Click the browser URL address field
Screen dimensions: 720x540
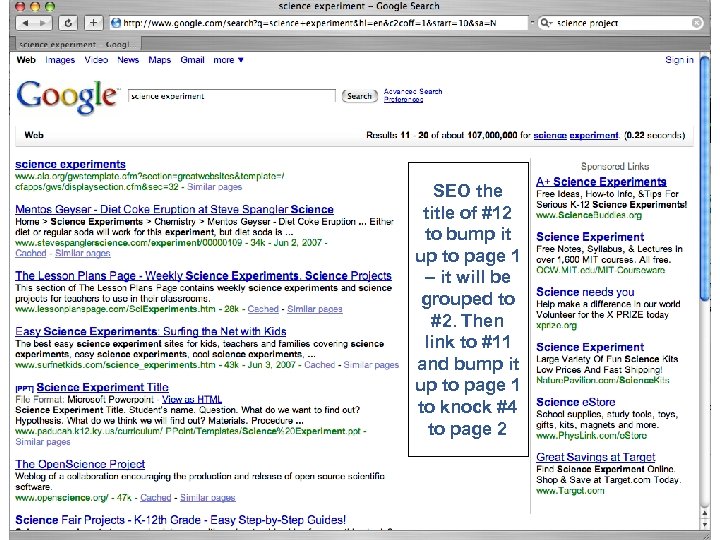click(319, 23)
